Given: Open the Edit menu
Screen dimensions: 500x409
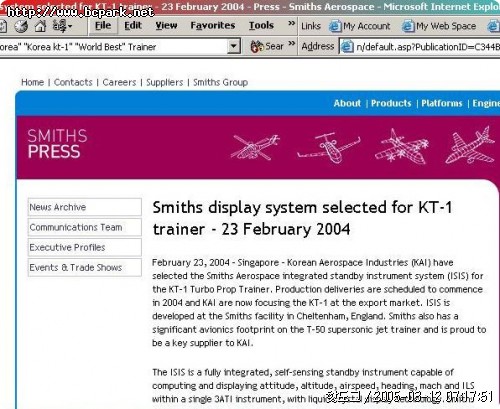Looking at the screenshot, I should 133,26.
